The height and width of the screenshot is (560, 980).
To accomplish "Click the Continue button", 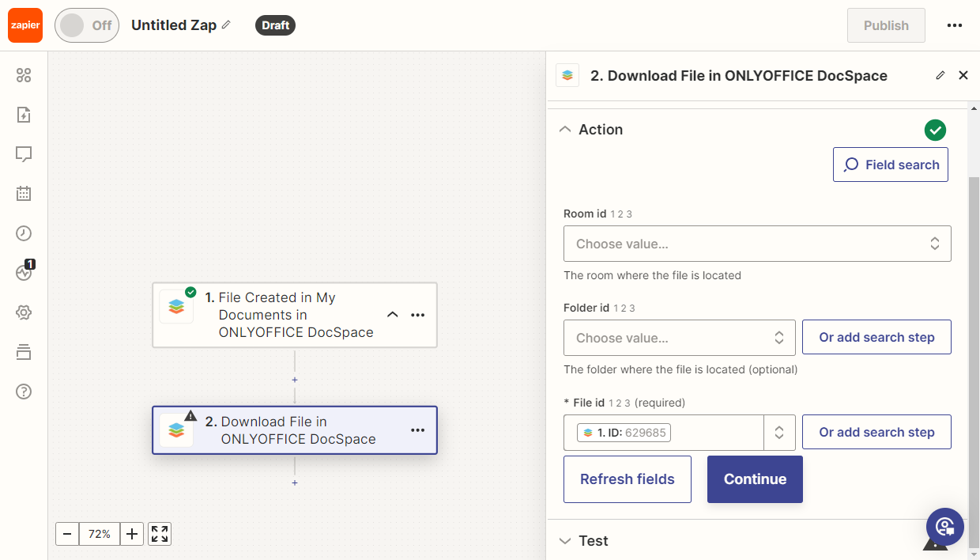I will click(755, 479).
